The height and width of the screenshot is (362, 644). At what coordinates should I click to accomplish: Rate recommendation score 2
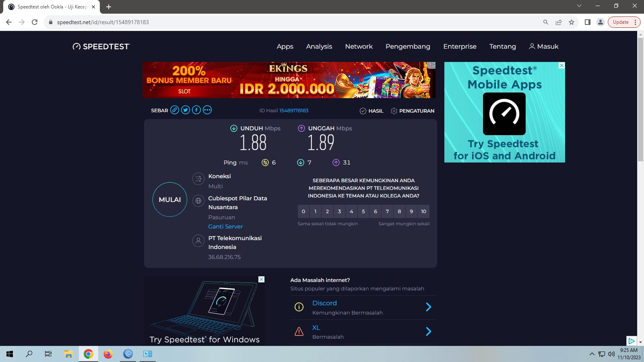(x=327, y=212)
